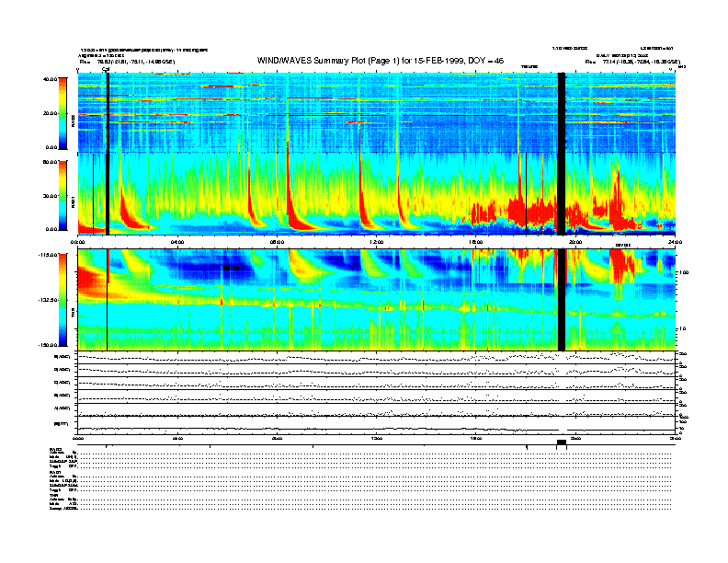The height and width of the screenshot is (563, 728).
Task: Click the -132.50 label on the TNR scale
Action: [49, 300]
